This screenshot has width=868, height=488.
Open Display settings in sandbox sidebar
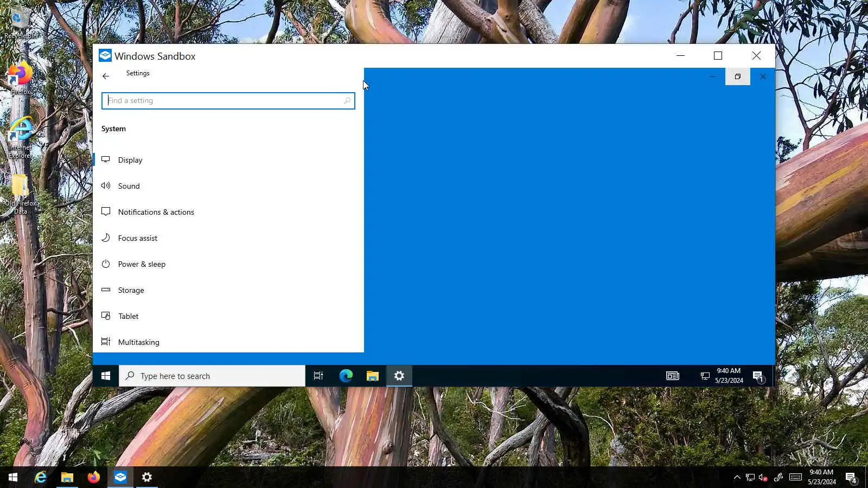pyautogui.click(x=228, y=160)
